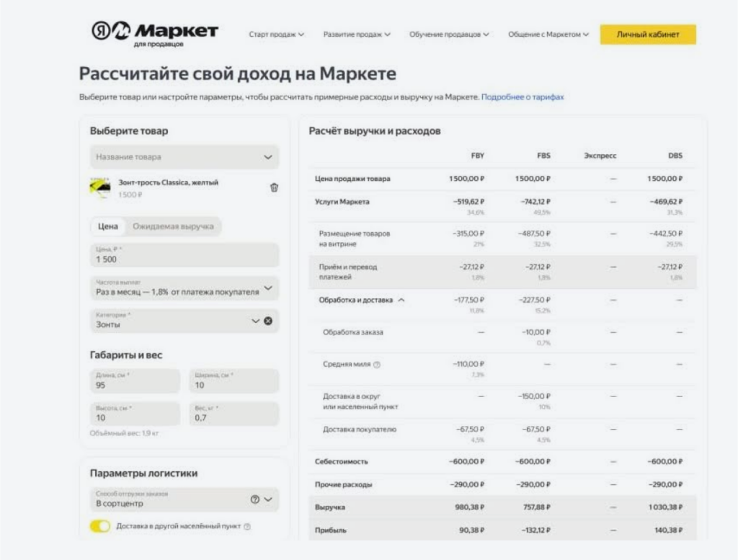
Task: Click the Вес, кг input field
Action: tap(234, 414)
